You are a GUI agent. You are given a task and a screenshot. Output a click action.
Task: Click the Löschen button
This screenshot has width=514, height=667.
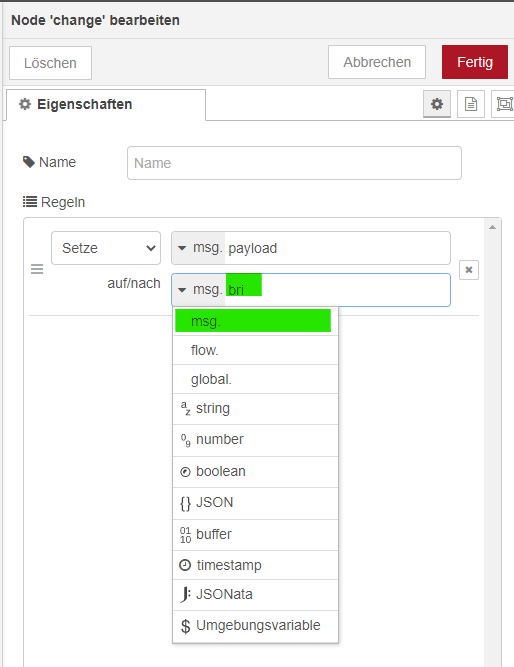[50, 63]
